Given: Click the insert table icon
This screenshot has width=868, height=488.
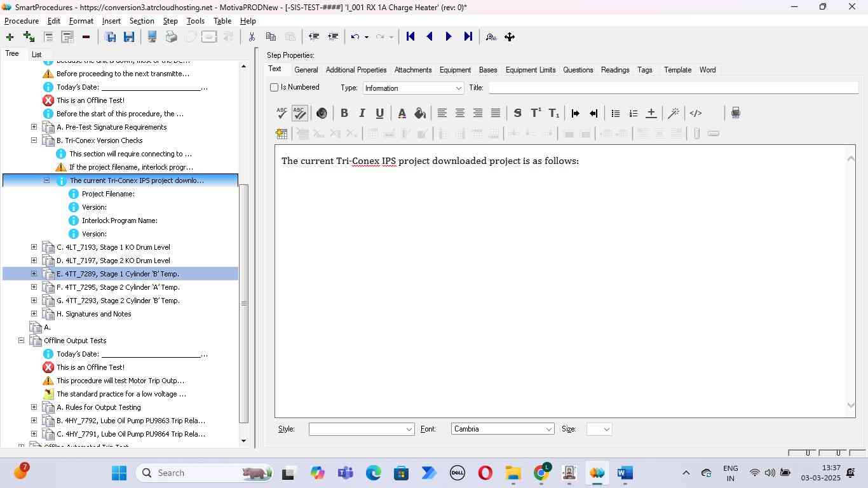Looking at the screenshot, I should click(281, 133).
